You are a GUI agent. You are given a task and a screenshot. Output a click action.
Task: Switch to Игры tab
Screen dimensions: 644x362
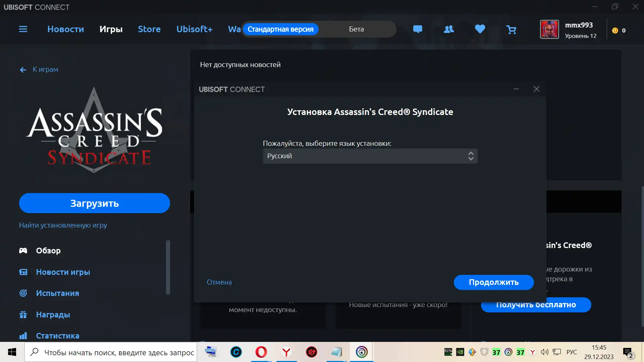click(111, 29)
